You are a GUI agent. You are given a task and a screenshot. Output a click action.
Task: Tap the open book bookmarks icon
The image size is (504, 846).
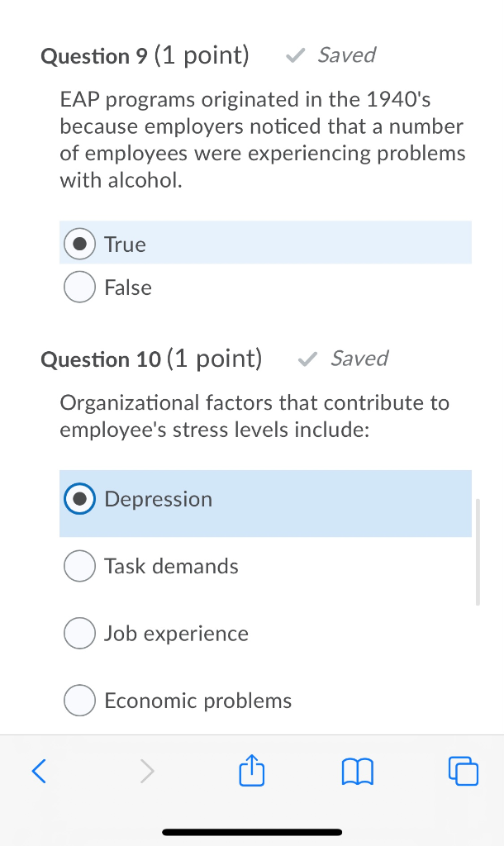[357, 771]
